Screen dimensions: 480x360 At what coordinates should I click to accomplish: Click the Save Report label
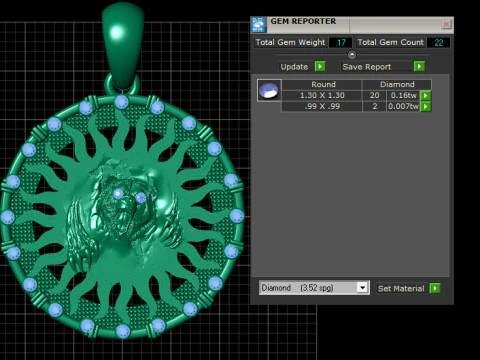click(x=367, y=67)
